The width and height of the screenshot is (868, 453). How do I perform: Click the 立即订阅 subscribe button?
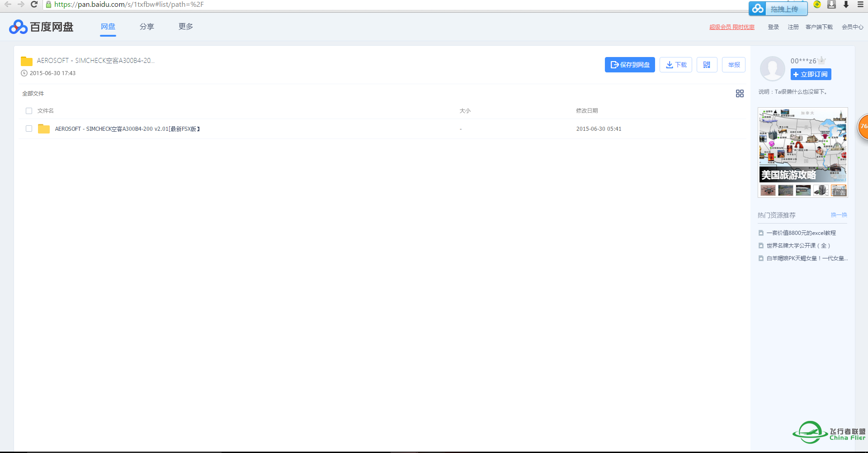(811, 74)
